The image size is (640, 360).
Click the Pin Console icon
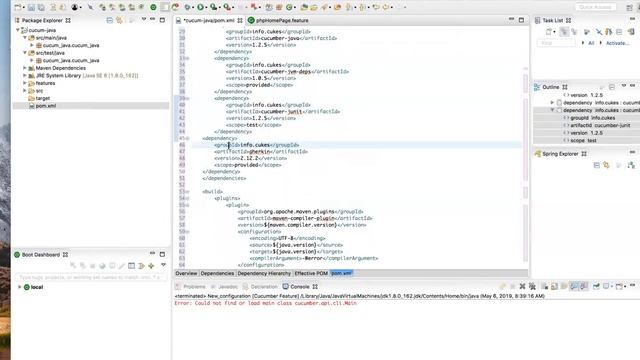tap(596, 287)
